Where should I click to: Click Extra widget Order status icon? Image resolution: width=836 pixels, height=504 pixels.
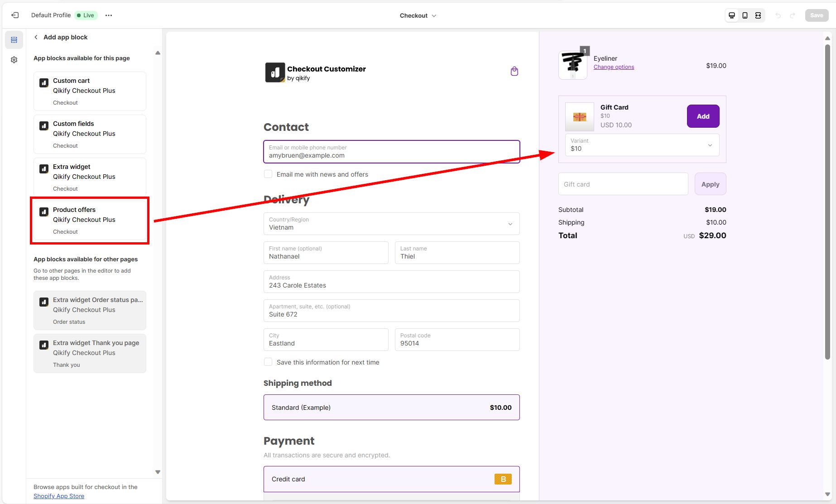click(44, 302)
